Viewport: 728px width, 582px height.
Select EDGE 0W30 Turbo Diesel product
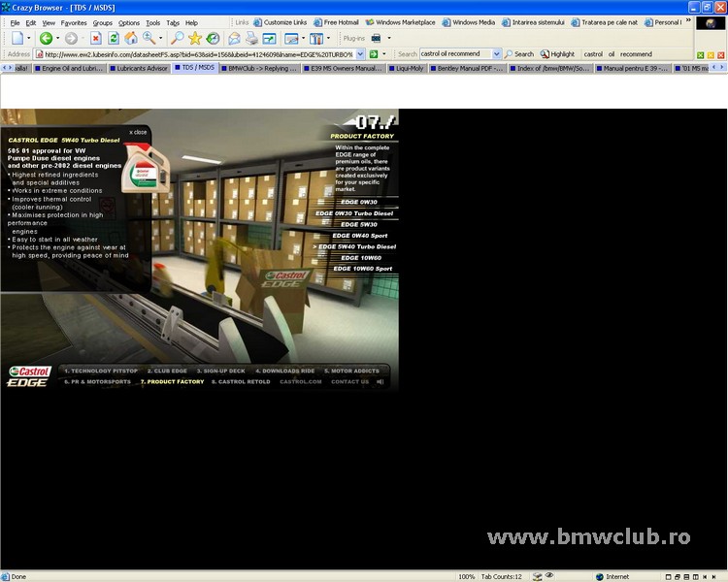[354, 213]
